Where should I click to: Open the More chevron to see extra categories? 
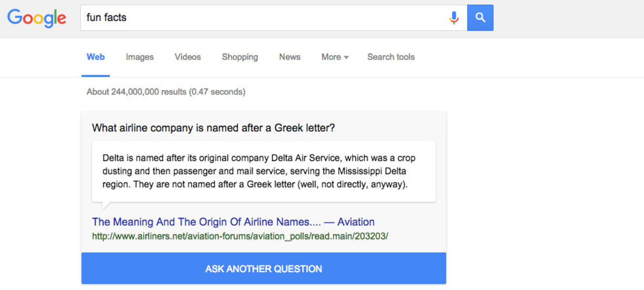pos(347,58)
